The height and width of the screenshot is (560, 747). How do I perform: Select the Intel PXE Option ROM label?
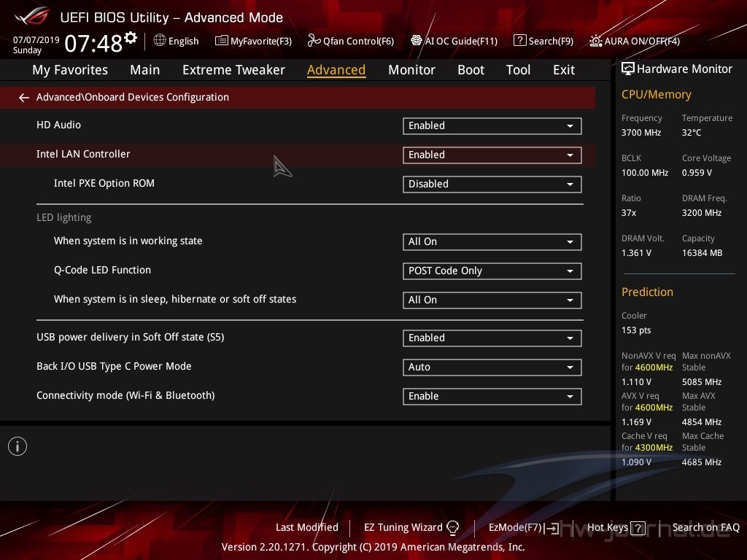click(104, 183)
